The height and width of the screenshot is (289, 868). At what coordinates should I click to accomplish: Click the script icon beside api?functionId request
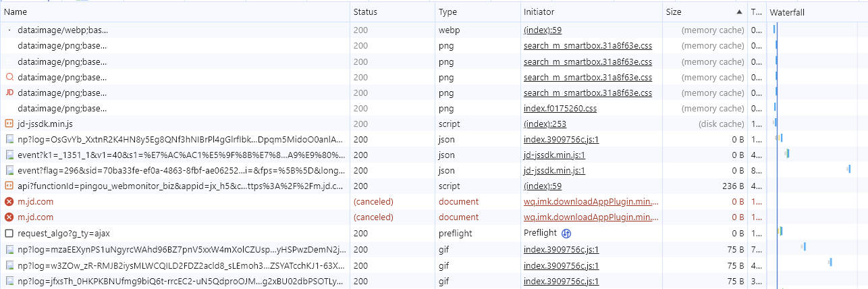click(9, 186)
